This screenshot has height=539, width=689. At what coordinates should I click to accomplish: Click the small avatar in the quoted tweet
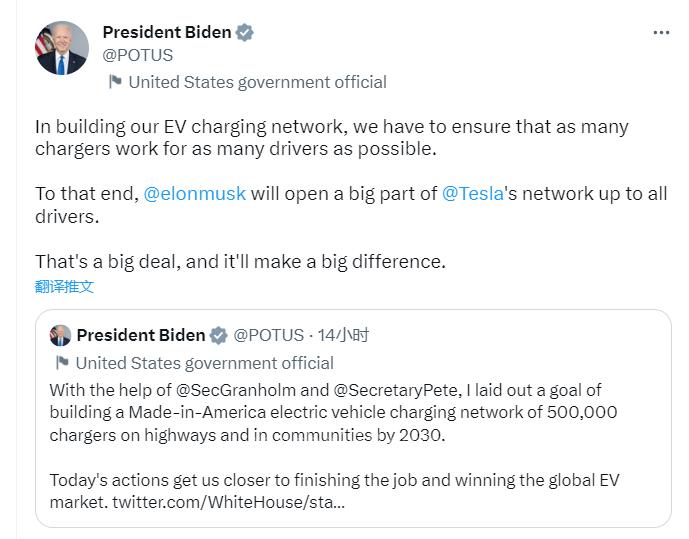pos(61,336)
